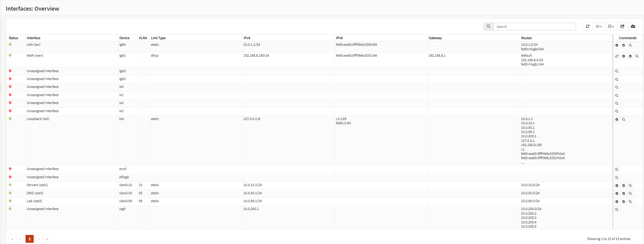The width and height of the screenshot is (644, 244).
Task: View details magnifier for DMZ (opt3)
Action: tap(630, 194)
